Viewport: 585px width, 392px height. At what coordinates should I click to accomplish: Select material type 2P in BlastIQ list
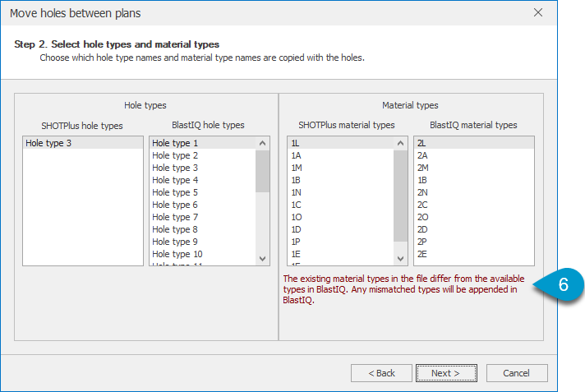474,242
